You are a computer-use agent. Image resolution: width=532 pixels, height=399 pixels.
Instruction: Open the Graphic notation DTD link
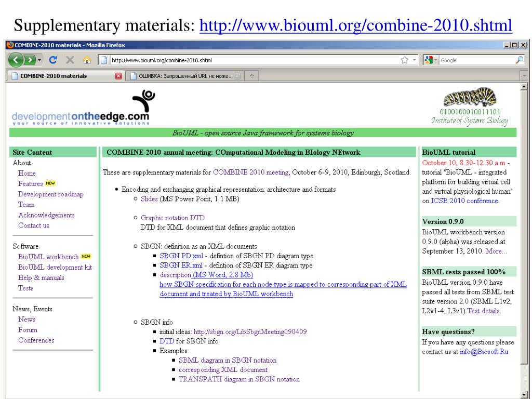(x=172, y=218)
